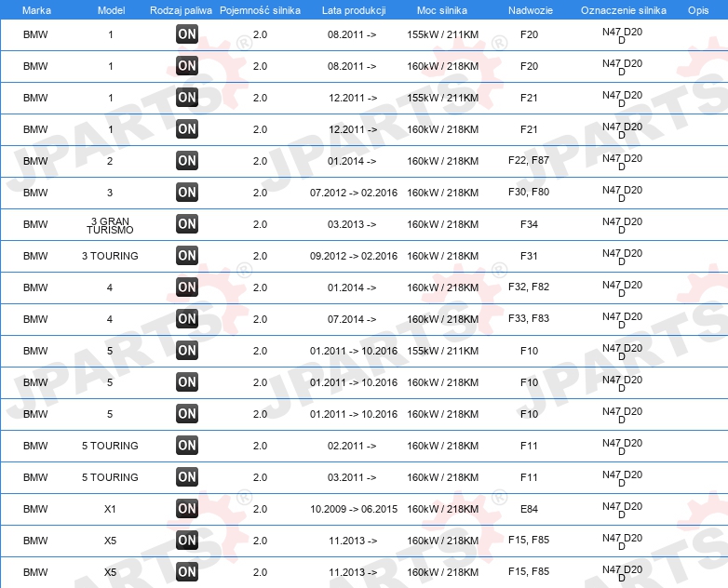This screenshot has height=588, width=728.
Task: Click the F31 body cell
Action: click(x=529, y=256)
